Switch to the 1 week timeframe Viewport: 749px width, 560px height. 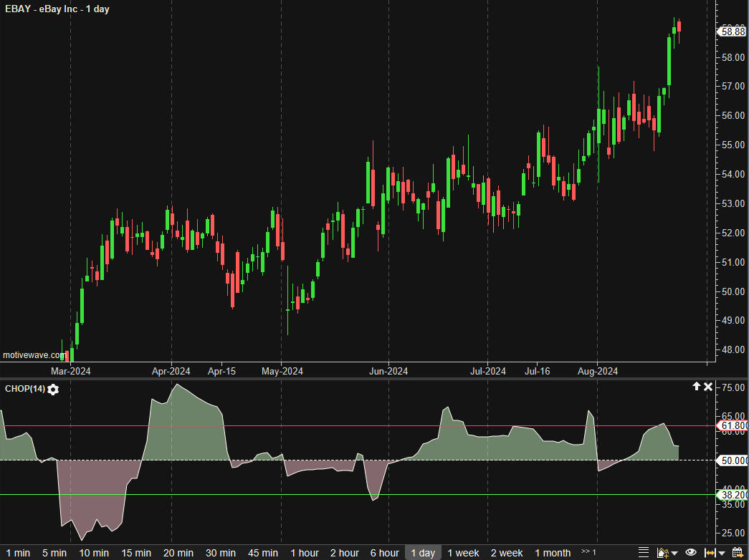(463, 553)
